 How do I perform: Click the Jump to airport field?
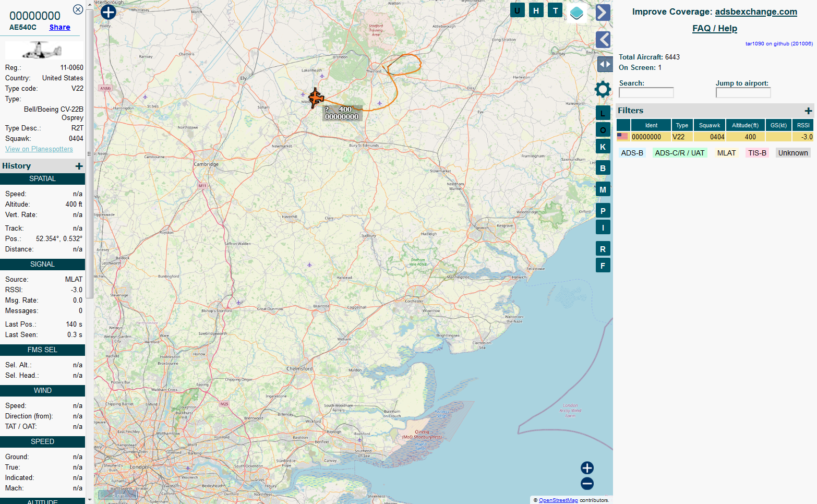click(x=743, y=92)
